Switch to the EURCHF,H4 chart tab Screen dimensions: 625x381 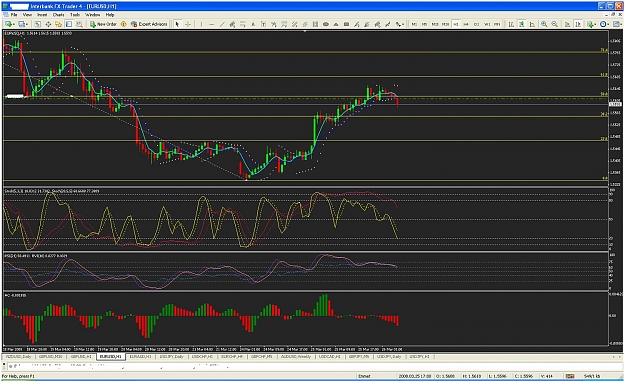coord(232,356)
